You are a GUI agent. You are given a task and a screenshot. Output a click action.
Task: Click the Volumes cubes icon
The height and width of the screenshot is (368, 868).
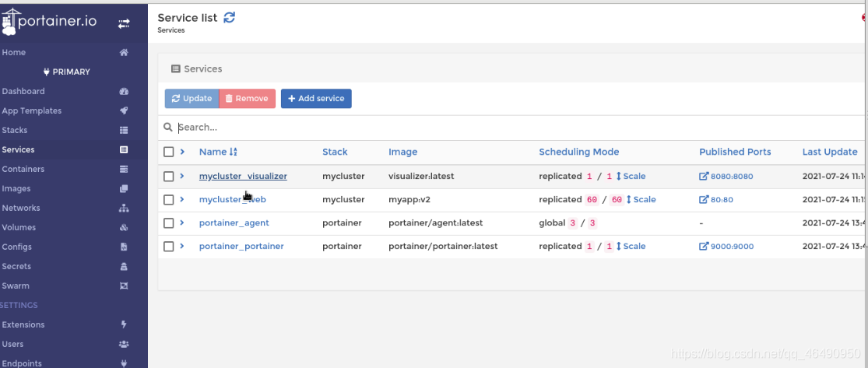pyautogui.click(x=124, y=227)
